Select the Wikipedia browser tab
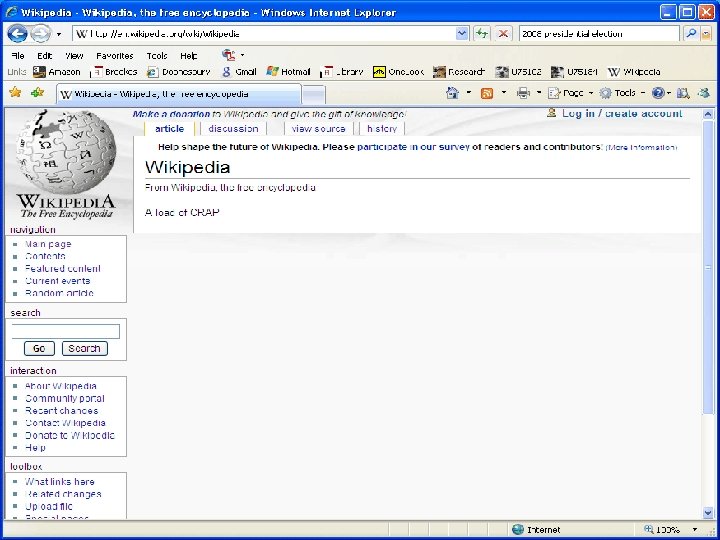 (x=179, y=94)
